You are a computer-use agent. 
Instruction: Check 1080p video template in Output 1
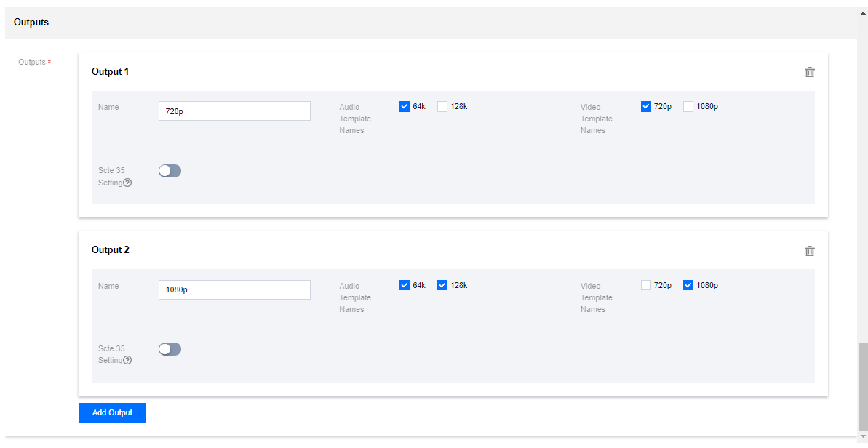(688, 106)
